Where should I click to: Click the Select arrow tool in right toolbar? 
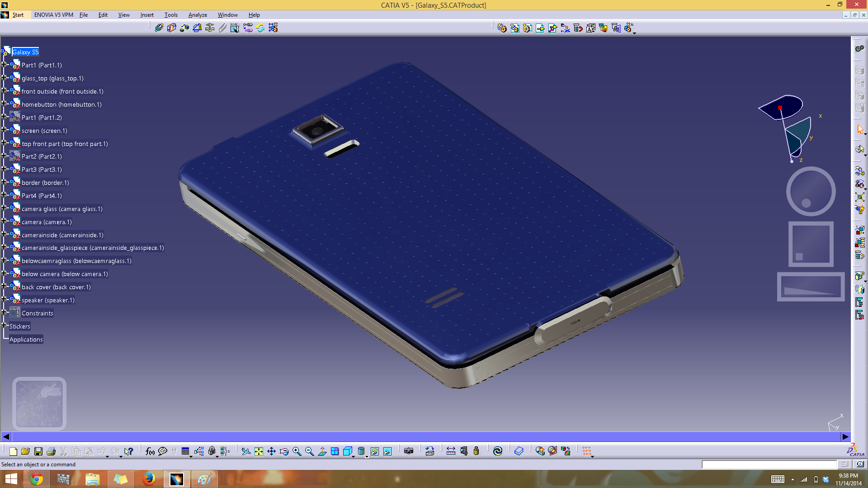point(860,130)
